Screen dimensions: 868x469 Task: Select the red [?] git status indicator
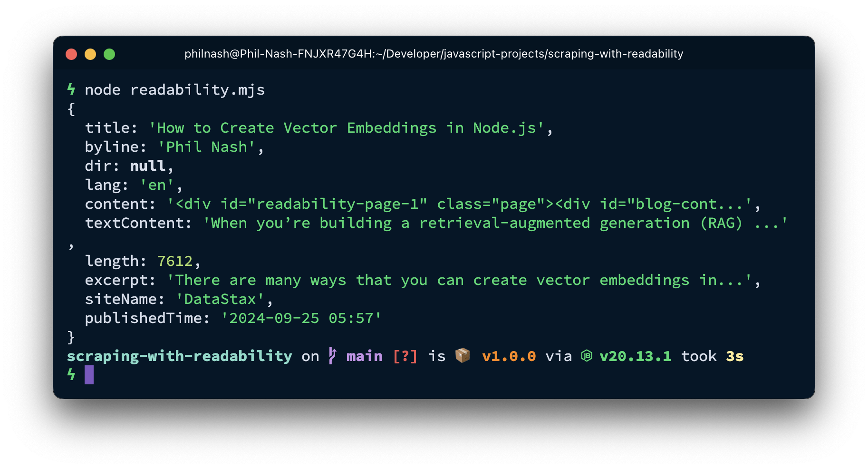point(405,356)
